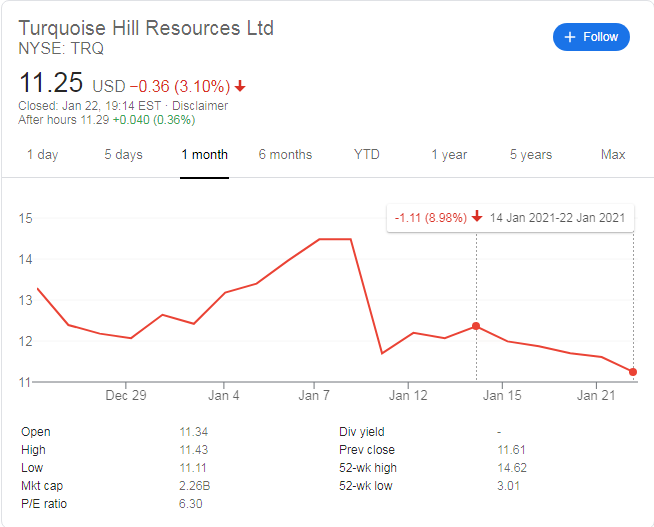This screenshot has width=654, height=527.
Task: Click the 52-wk high value 14.62
Action: tap(512, 467)
